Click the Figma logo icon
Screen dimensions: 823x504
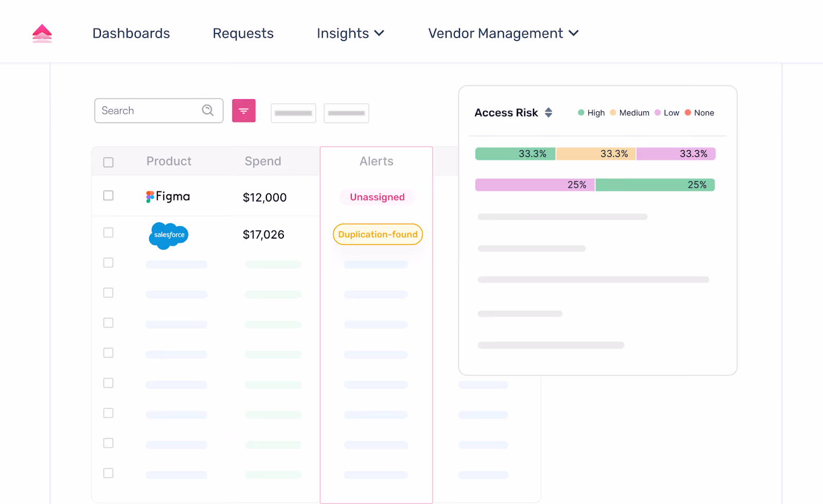coord(150,197)
